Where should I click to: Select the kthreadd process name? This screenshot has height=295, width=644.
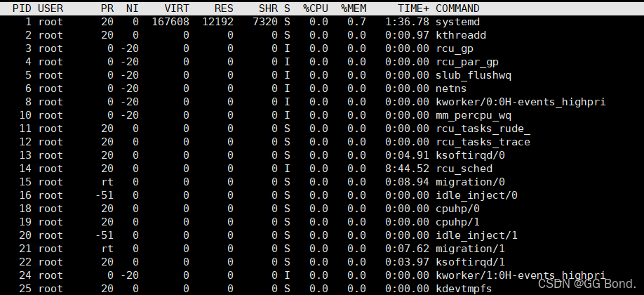(x=461, y=35)
